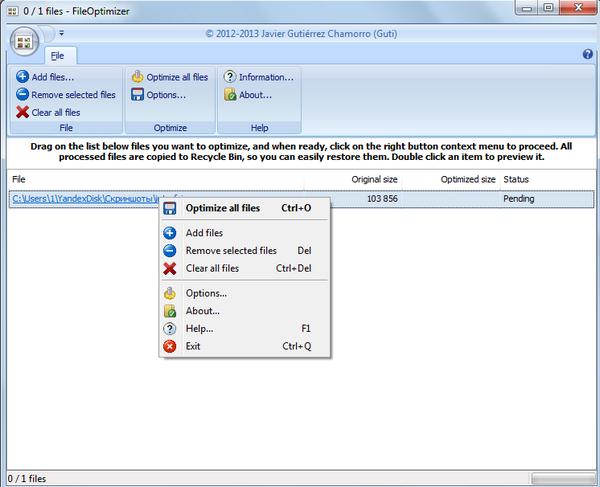Click the 'About...' ribbon label
This screenshot has height=487, width=600.
click(x=256, y=95)
